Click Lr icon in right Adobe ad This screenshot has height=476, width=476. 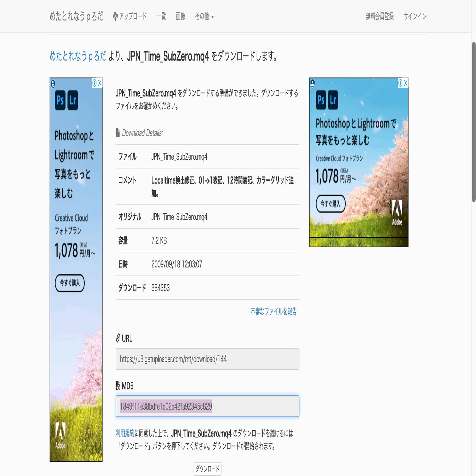tap(333, 100)
